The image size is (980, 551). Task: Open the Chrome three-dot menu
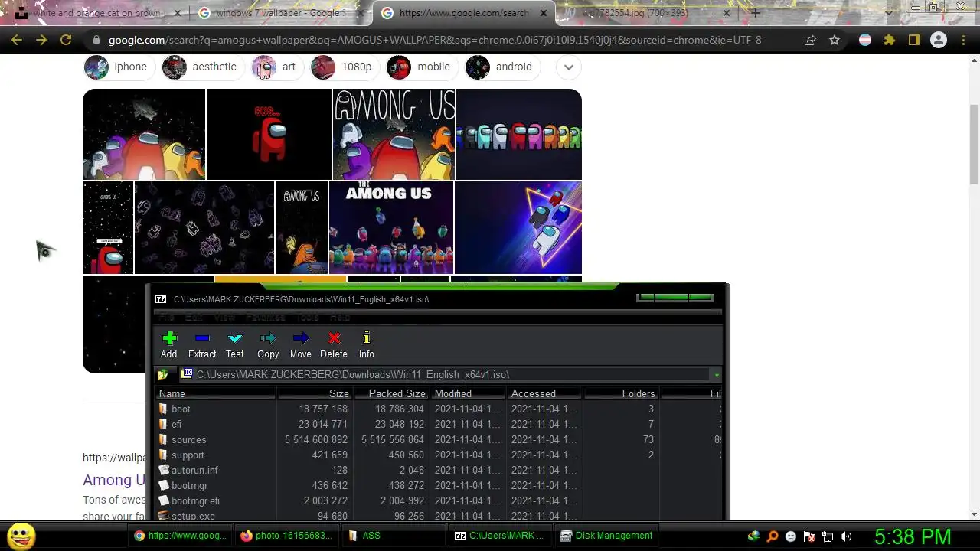[963, 40]
